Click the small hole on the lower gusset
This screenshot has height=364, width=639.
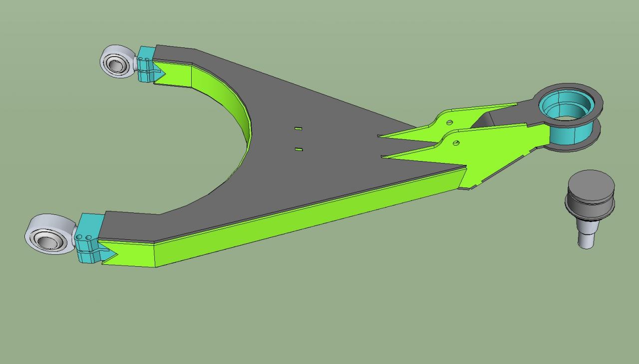click(456, 143)
